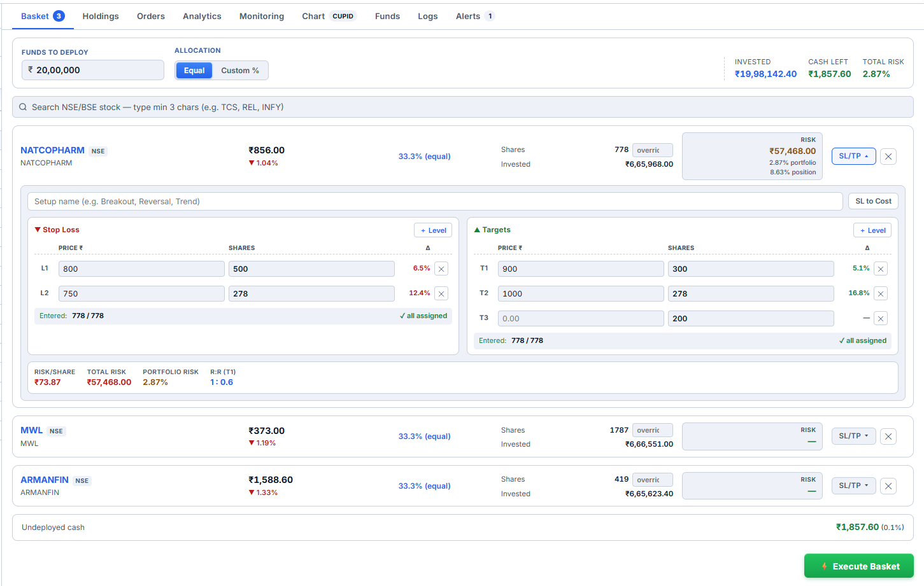Select Equal allocation mode
The image size is (924, 586).
tap(194, 71)
